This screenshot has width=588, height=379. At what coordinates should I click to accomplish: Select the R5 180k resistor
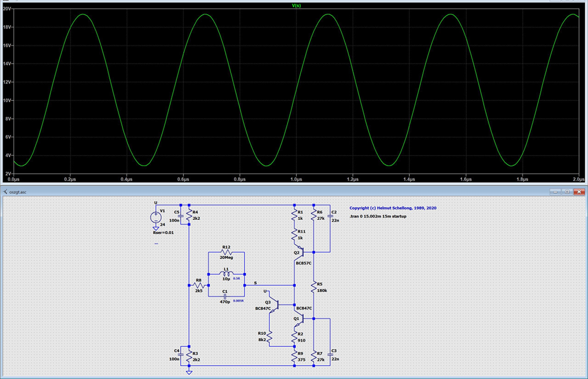[313, 287]
